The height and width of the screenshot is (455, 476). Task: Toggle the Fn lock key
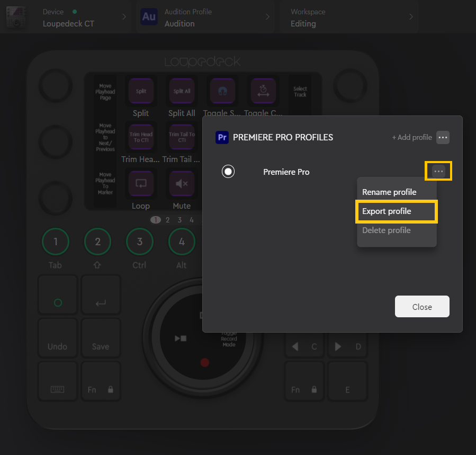[101, 381]
